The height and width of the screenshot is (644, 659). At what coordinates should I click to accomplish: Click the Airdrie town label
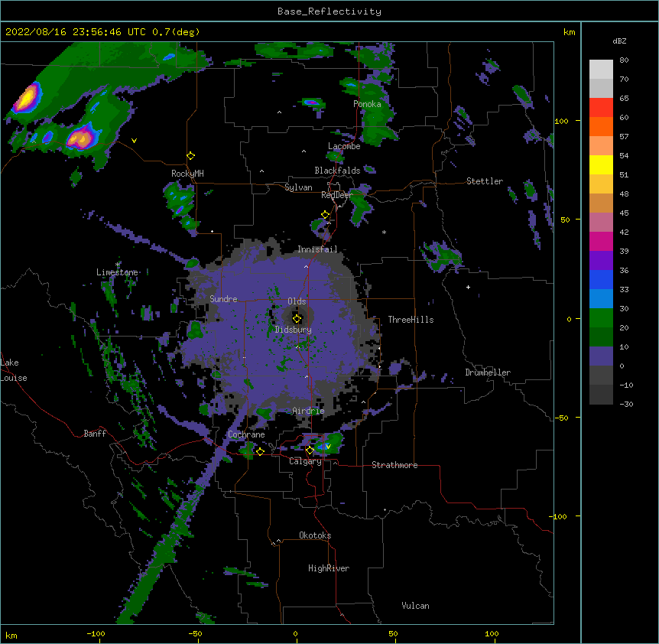[x=309, y=411]
